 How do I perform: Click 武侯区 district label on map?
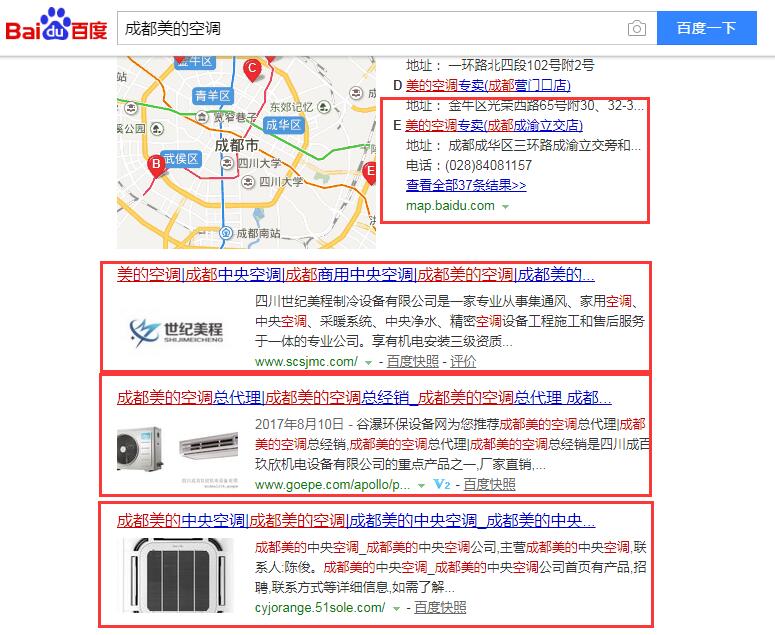point(181,159)
